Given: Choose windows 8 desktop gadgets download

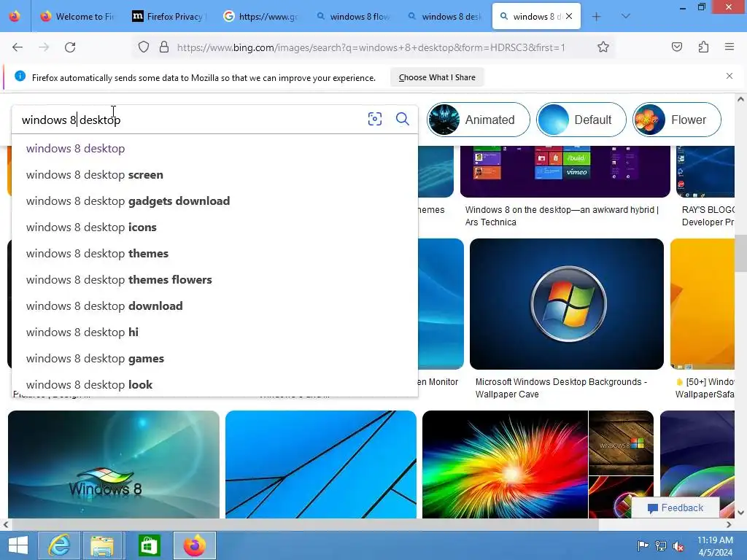Looking at the screenshot, I should [215, 201].
